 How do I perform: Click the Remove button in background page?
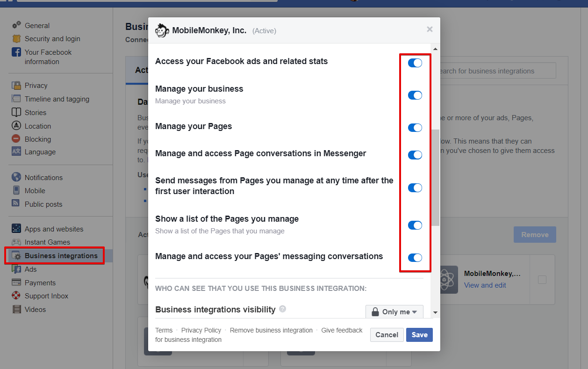tap(535, 235)
